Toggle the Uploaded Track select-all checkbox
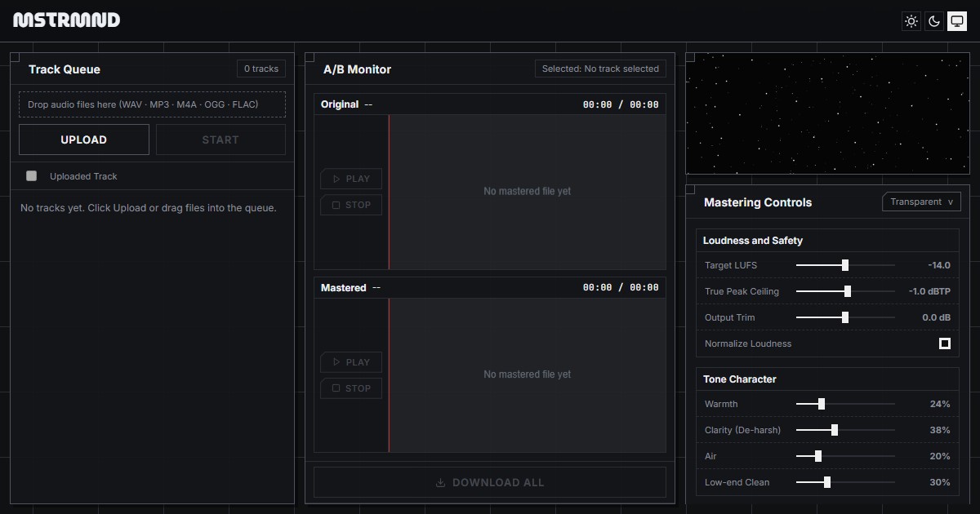This screenshot has height=514, width=980. 32,176
